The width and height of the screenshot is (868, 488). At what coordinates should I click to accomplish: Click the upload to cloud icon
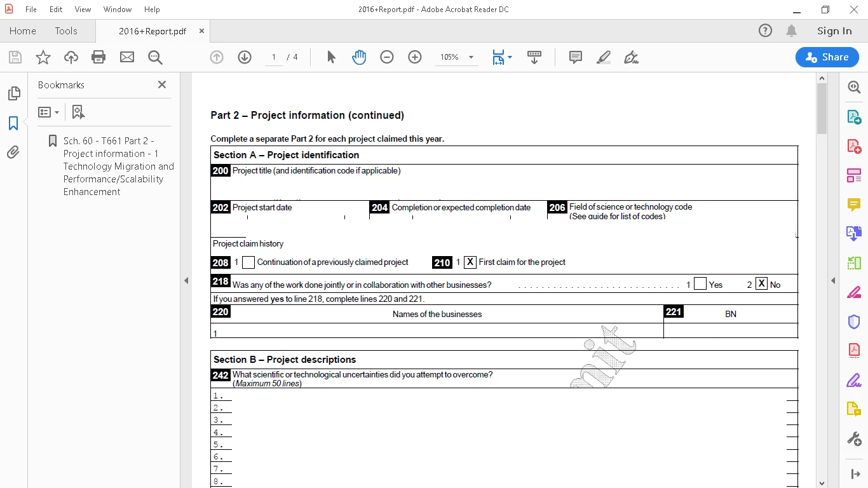(71, 58)
